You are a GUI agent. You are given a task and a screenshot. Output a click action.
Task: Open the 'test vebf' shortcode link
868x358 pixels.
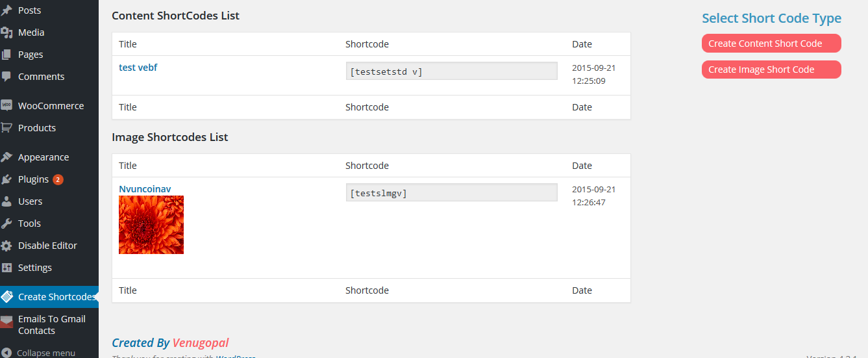pyautogui.click(x=138, y=68)
